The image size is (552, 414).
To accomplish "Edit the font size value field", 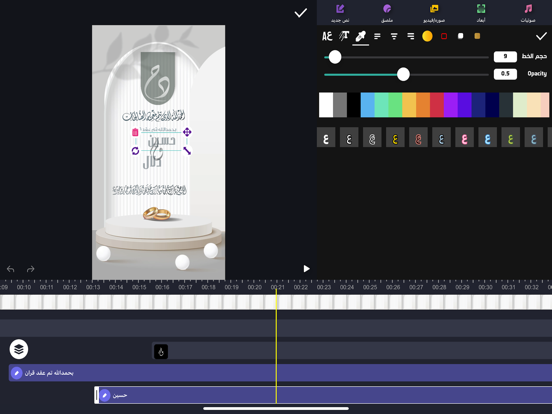I will pyautogui.click(x=505, y=56).
